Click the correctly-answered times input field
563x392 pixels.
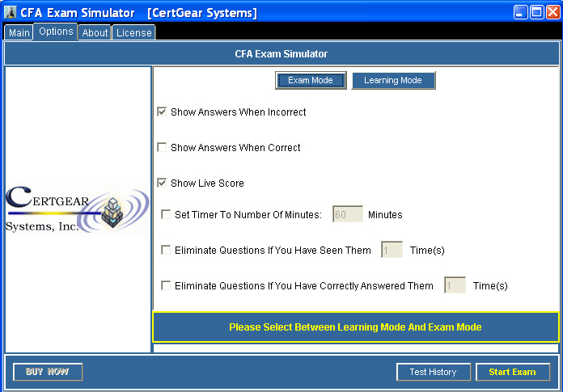pyautogui.click(x=455, y=285)
